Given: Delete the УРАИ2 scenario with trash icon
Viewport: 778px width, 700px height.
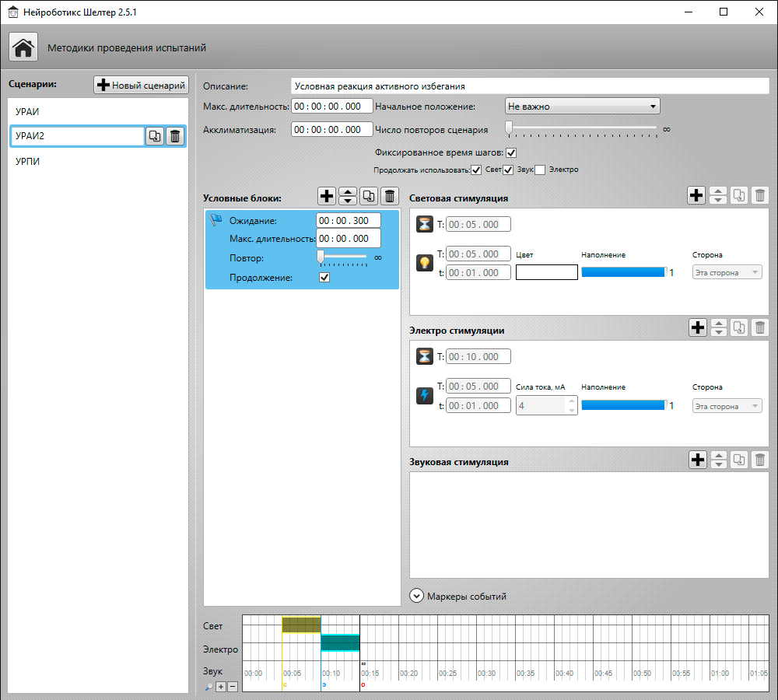Looking at the screenshot, I should (174, 136).
